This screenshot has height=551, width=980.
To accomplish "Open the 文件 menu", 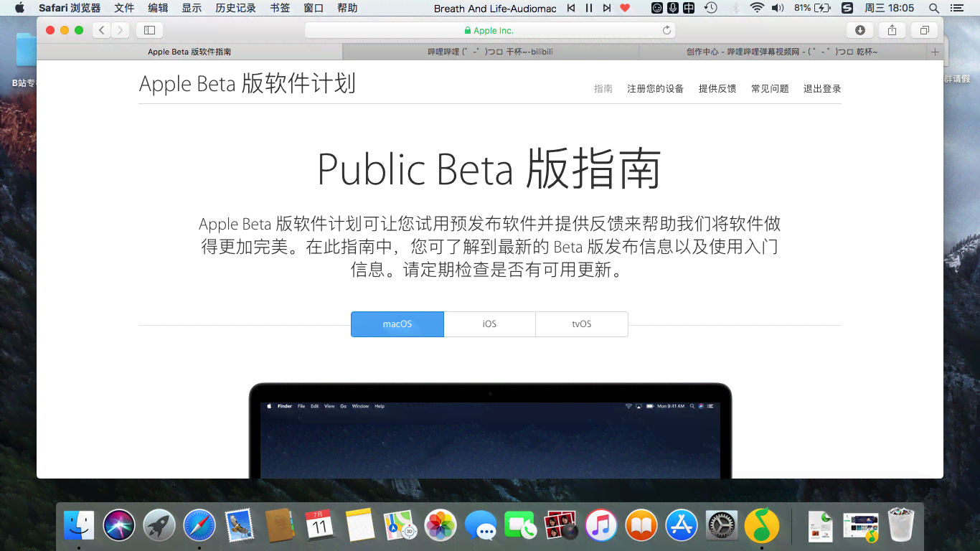I will click(124, 8).
